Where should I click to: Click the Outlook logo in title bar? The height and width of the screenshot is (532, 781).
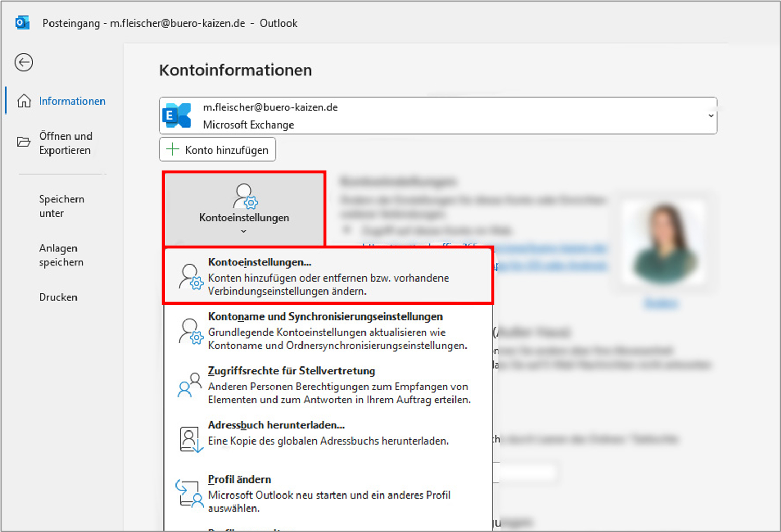pyautogui.click(x=22, y=23)
